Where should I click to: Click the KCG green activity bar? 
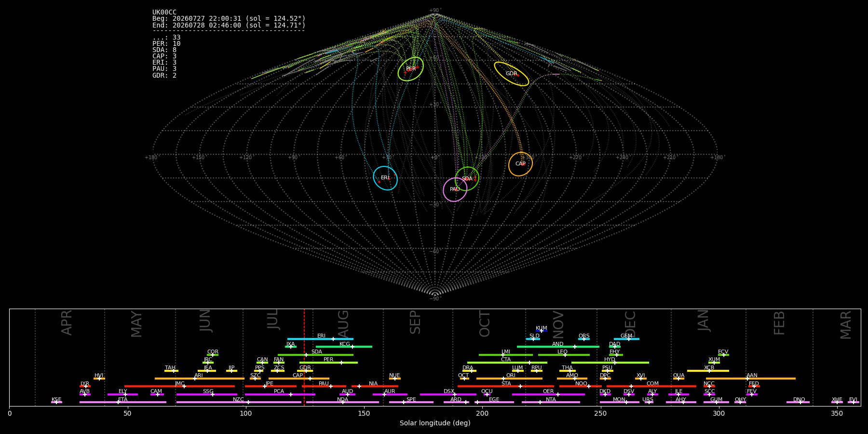tap(344, 347)
